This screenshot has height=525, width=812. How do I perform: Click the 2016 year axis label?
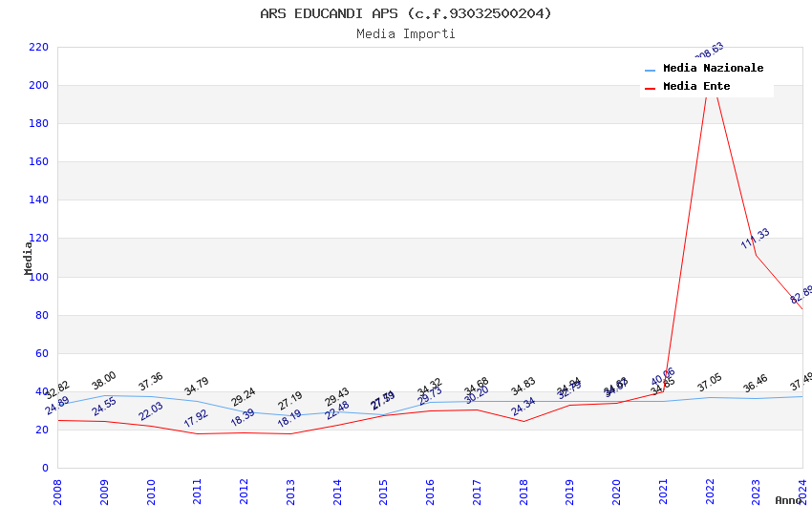[430, 492]
